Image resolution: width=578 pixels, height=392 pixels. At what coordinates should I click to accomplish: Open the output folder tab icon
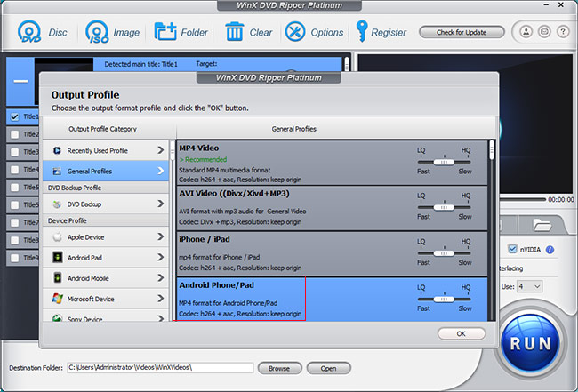tap(542, 224)
